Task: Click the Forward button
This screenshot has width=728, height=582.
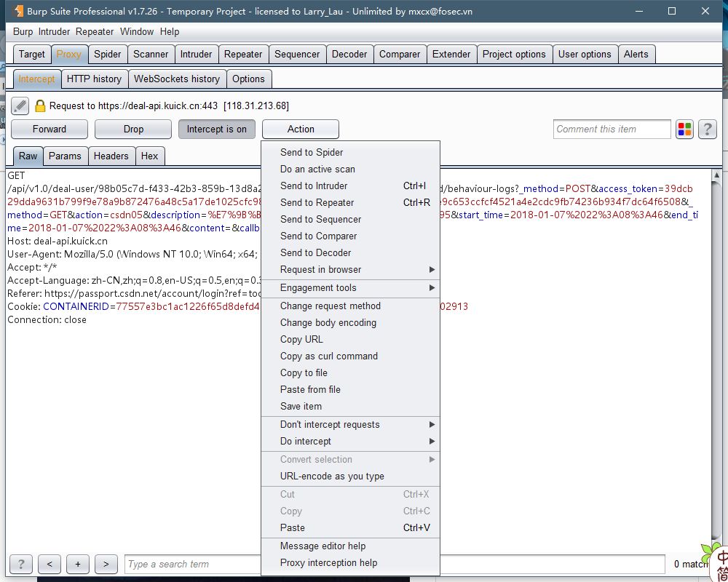Action: 50,129
